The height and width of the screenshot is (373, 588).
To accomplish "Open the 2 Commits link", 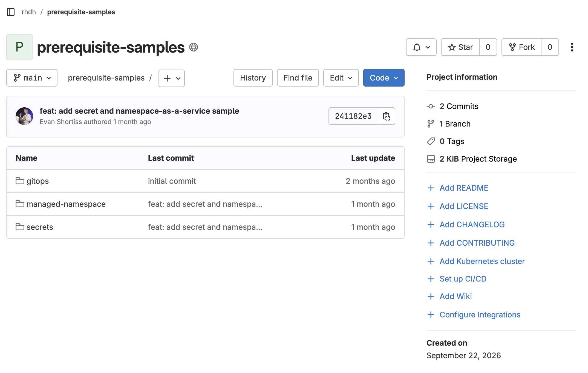I will (x=459, y=106).
